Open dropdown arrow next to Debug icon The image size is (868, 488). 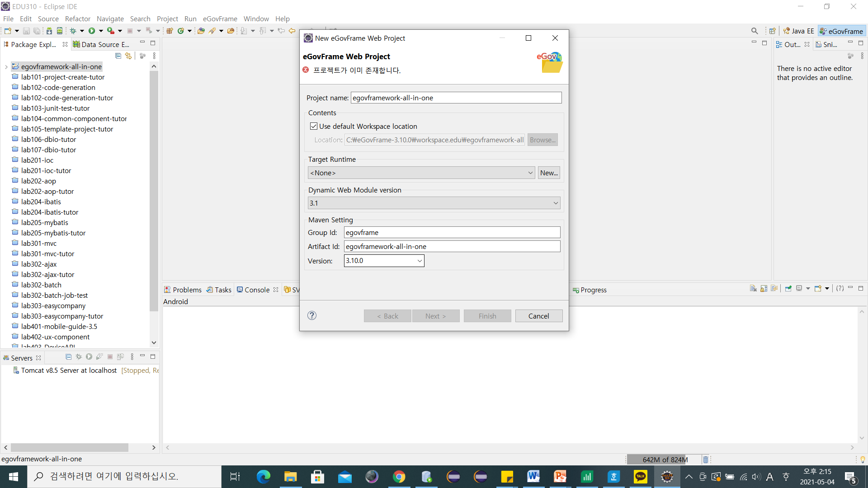tap(82, 31)
